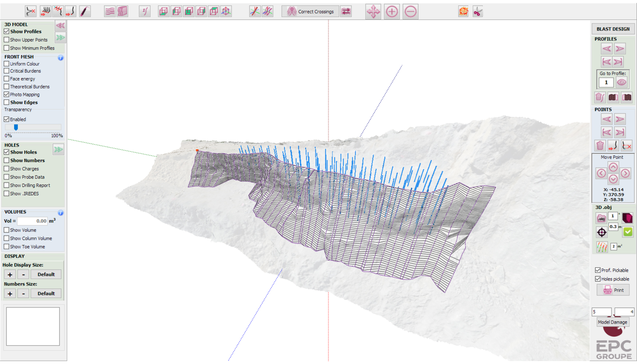Toggle Show Holes checkbox

[7, 152]
